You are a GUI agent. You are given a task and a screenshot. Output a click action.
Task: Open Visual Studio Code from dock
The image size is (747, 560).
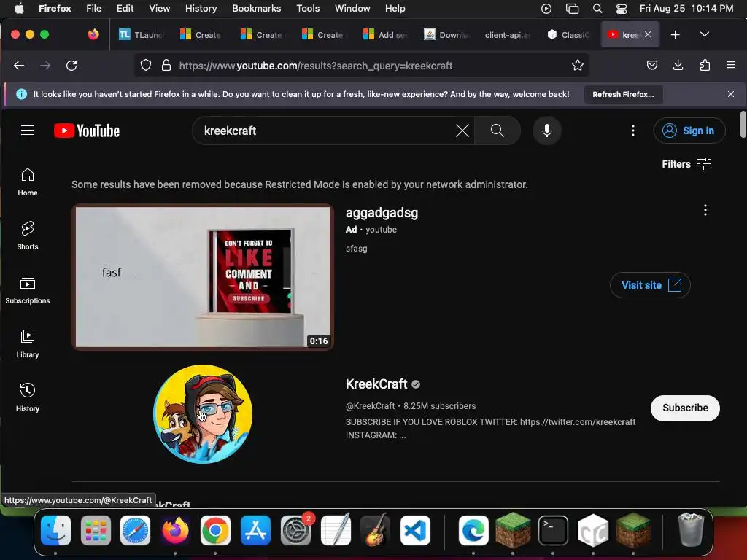(415, 531)
